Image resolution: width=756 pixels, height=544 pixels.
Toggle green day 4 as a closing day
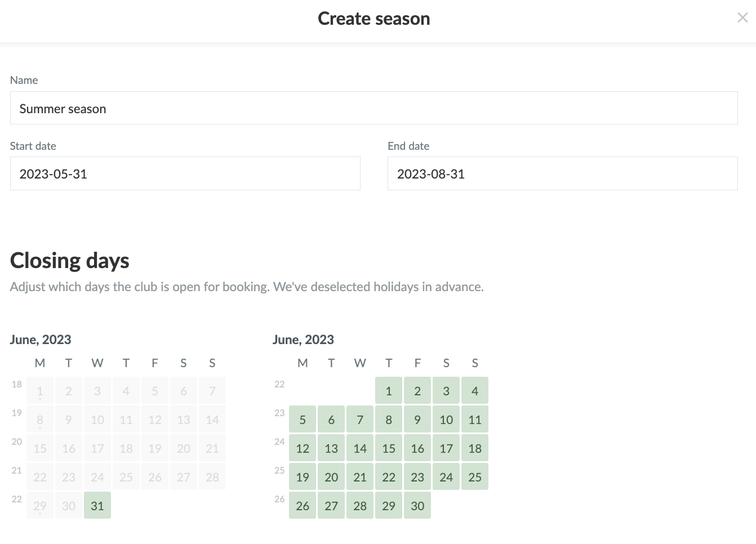pyautogui.click(x=475, y=391)
